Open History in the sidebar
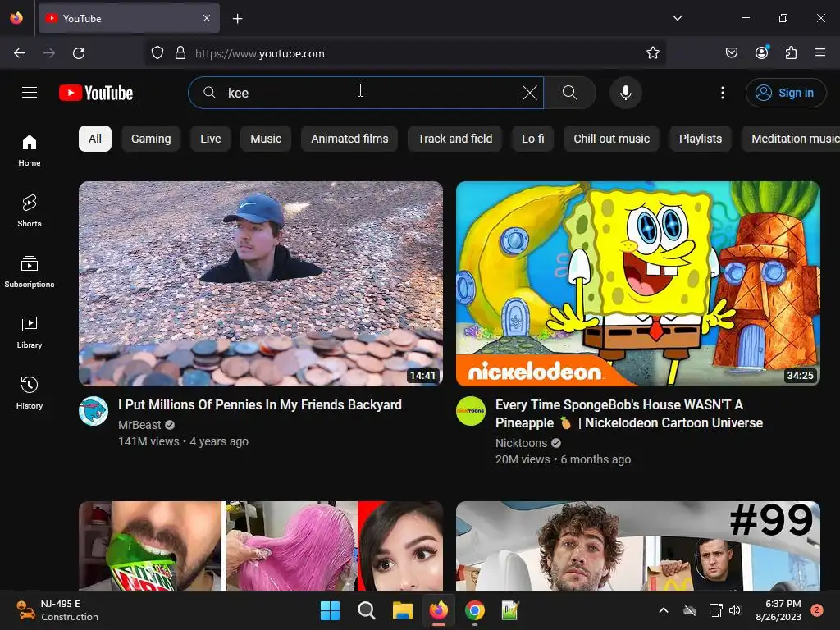This screenshot has height=630, width=840. [x=30, y=393]
